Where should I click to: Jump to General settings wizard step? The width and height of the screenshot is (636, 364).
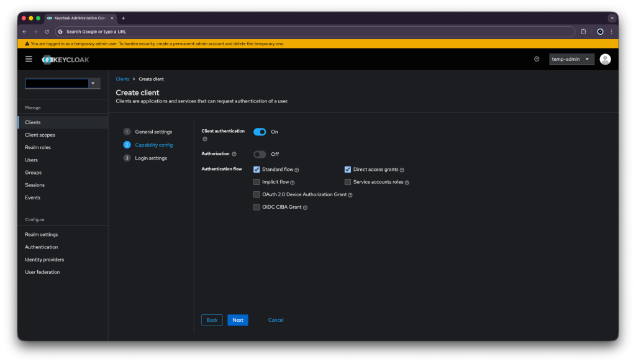(153, 132)
